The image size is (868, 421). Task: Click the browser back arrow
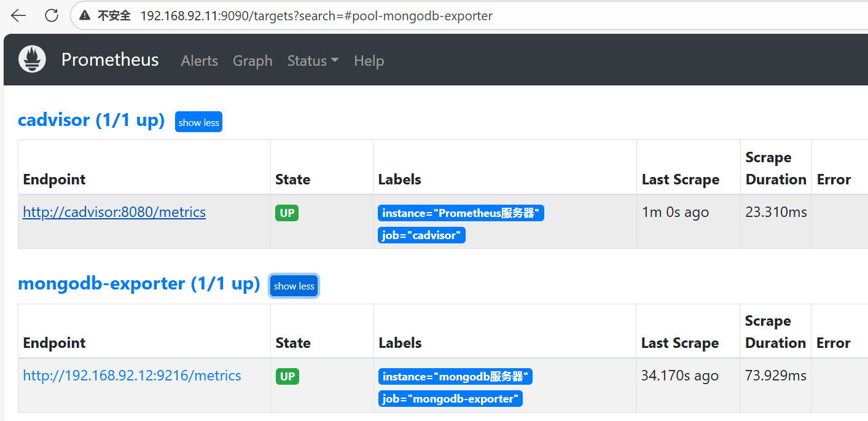click(x=18, y=15)
